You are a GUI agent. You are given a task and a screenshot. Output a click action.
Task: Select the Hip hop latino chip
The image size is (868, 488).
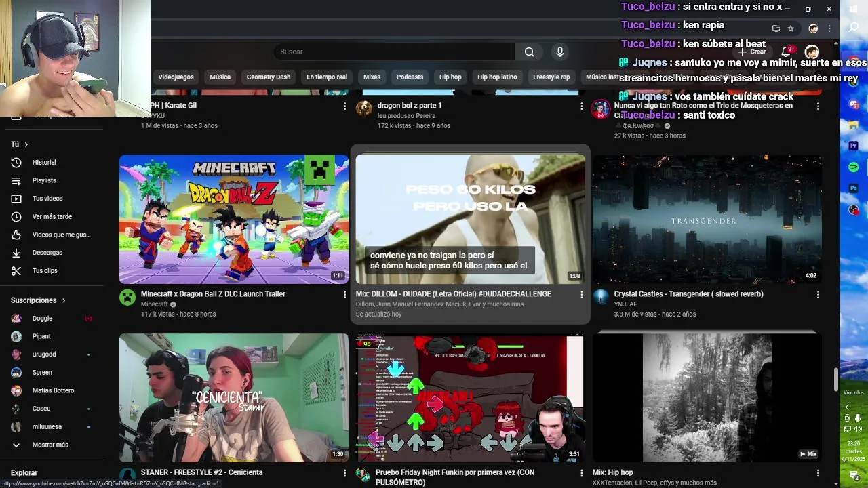[x=497, y=77]
